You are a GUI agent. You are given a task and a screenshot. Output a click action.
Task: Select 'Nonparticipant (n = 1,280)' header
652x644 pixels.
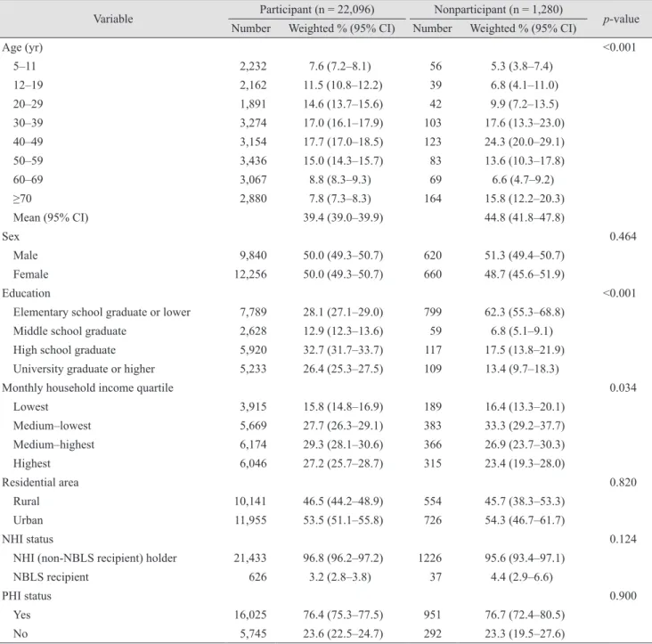498,9
